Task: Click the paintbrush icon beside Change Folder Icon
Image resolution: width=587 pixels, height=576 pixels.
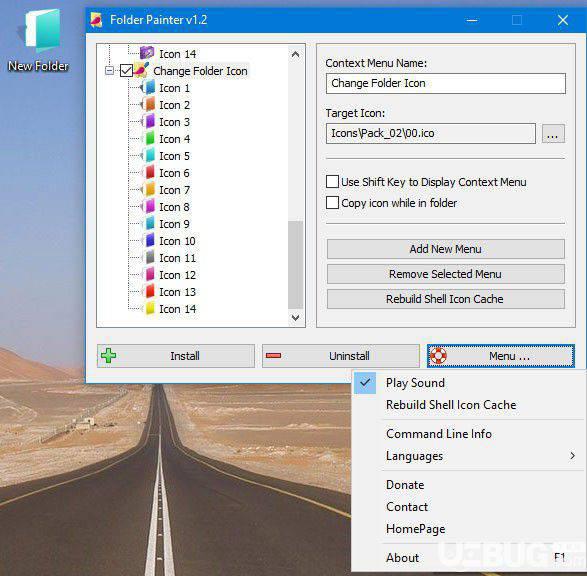Action: click(x=142, y=70)
